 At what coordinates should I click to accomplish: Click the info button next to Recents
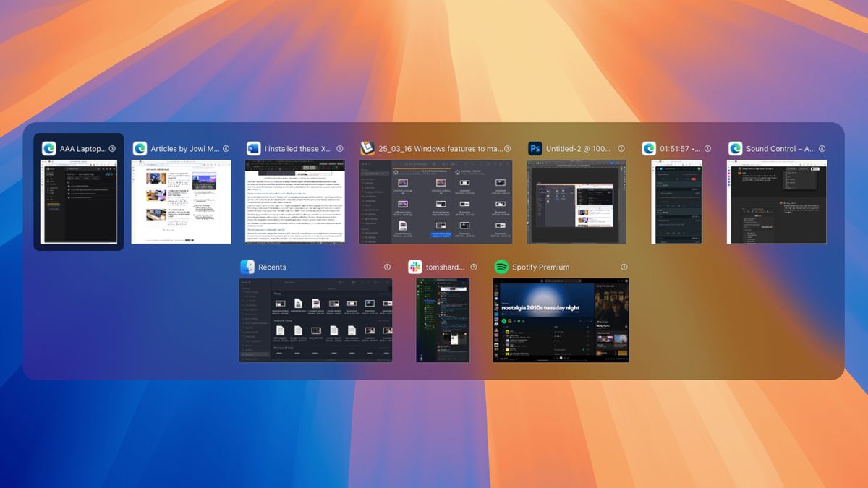pos(387,266)
